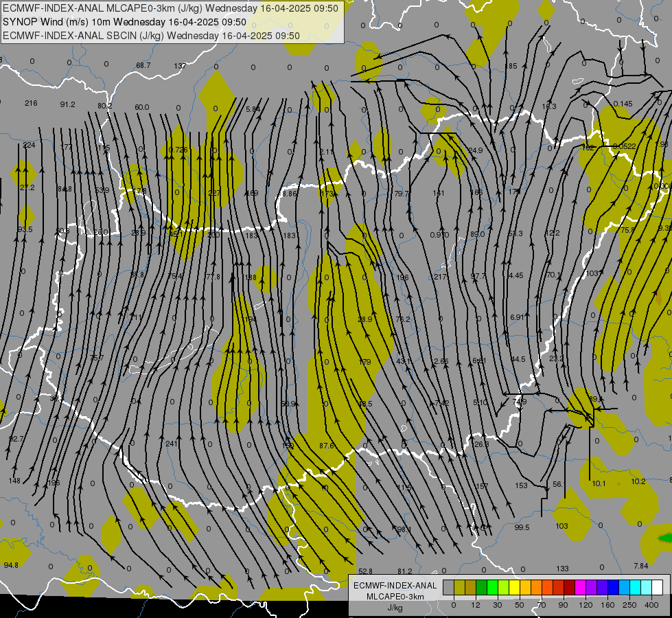Screen dimensions: 672x618
Task: Select the grid value 70.1
Action: 553,275
